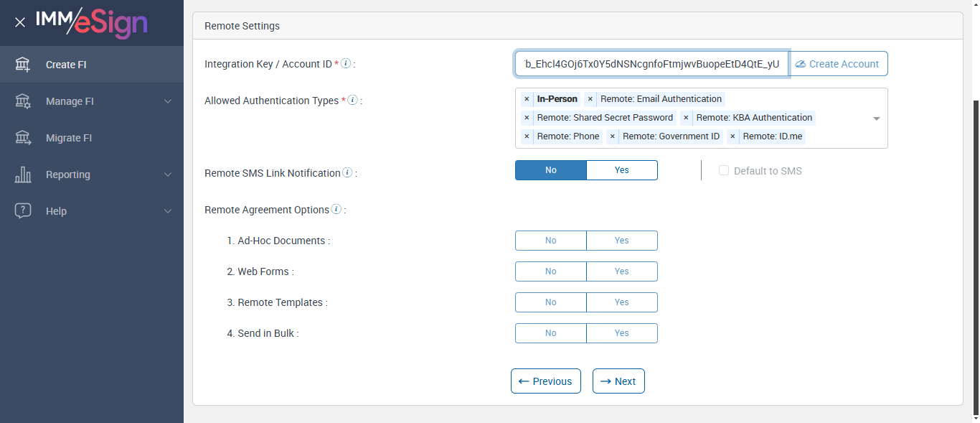
Task: Open Create FI in sidebar
Action: pyautogui.click(x=66, y=65)
